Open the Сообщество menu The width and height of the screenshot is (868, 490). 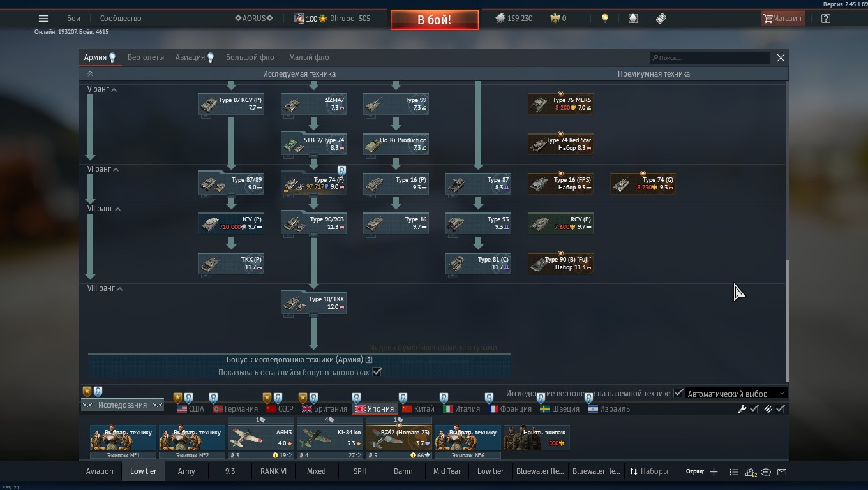(121, 19)
